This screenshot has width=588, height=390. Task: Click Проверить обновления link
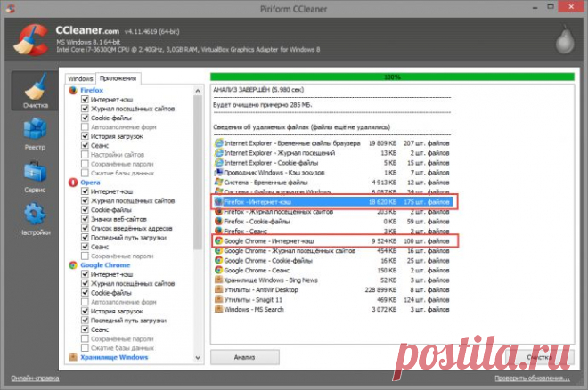click(x=532, y=378)
